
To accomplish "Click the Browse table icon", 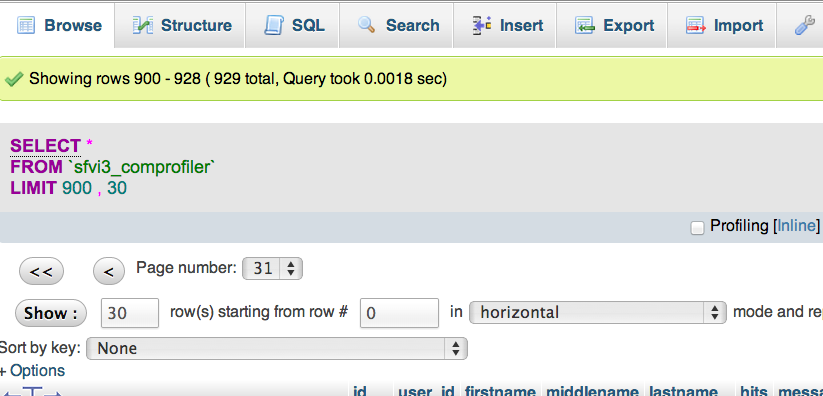I will tap(26, 25).
